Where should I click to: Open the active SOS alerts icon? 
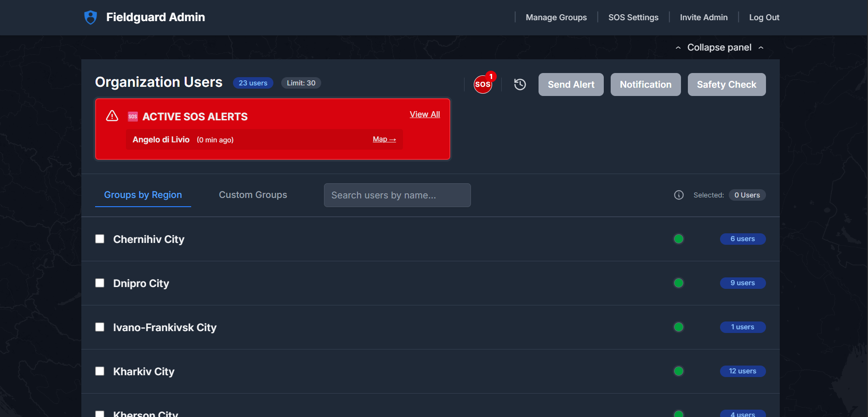pos(483,84)
